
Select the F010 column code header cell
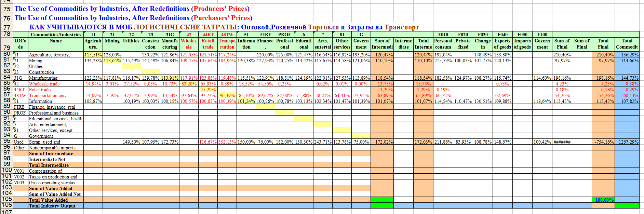tap(443, 35)
